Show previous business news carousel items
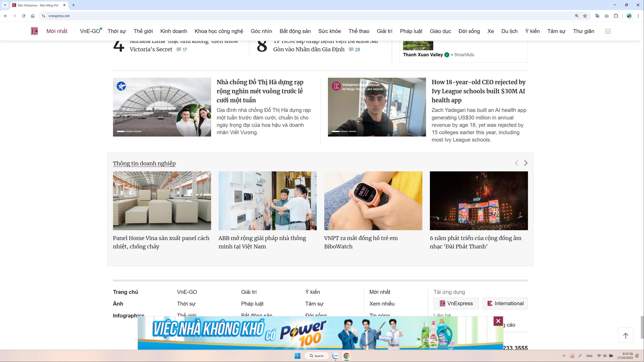 [x=516, y=163]
